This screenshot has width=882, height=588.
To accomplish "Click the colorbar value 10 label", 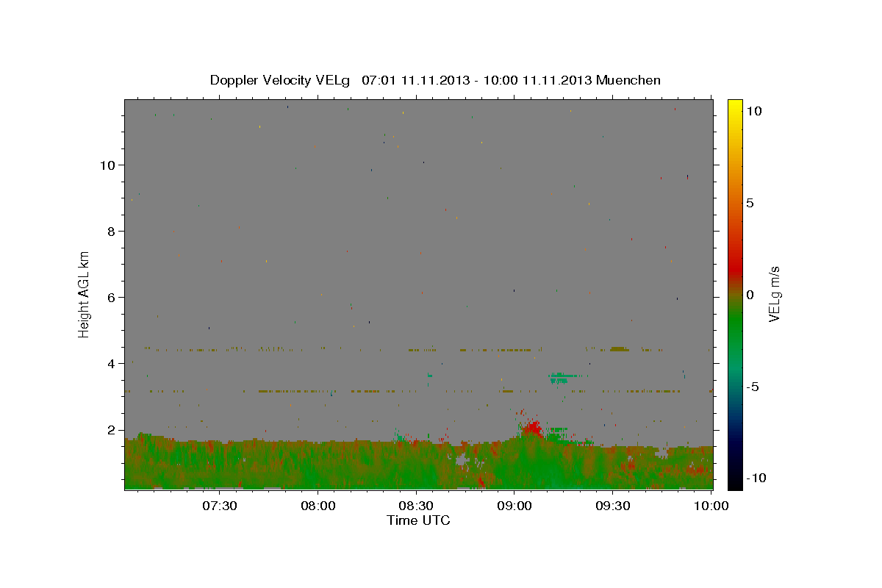I will [753, 111].
